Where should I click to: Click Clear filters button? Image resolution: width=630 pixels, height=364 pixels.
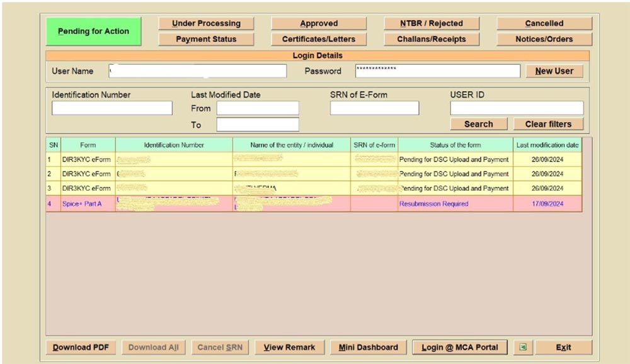point(548,124)
